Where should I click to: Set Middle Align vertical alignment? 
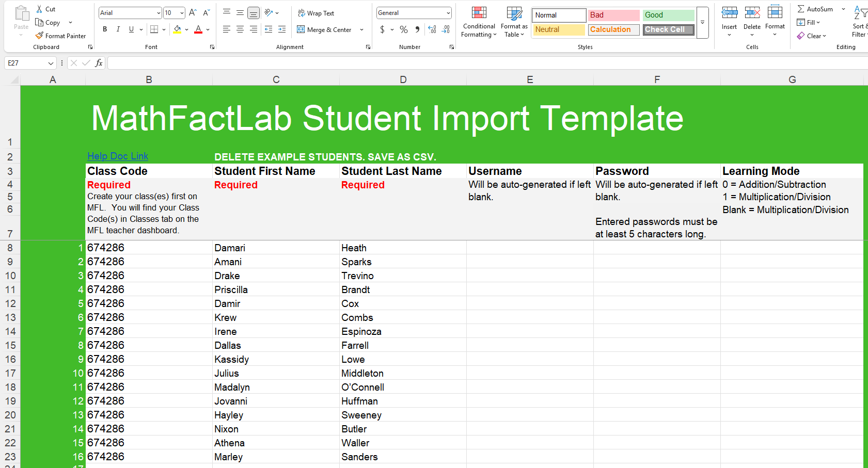pos(240,12)
